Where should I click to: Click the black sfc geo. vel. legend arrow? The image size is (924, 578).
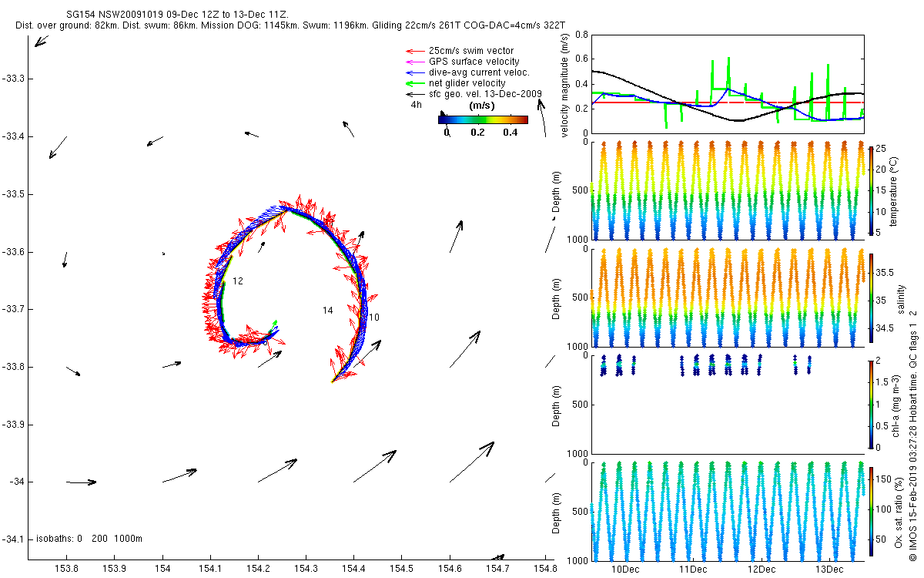tap(415, 94)
